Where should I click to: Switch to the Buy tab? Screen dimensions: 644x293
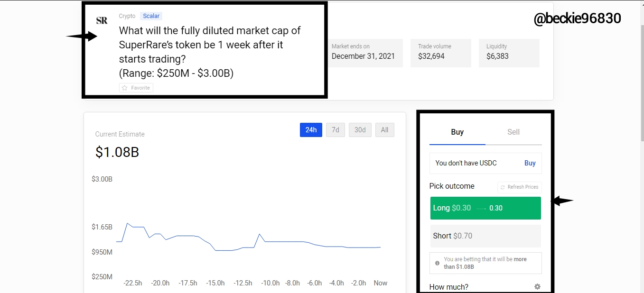457,132
